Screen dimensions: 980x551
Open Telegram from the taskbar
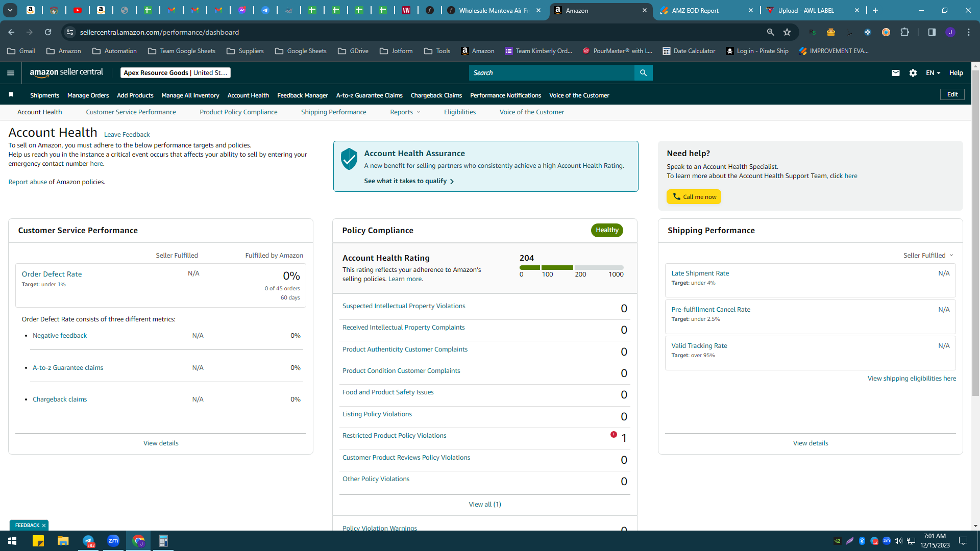(x=88, y=541)
